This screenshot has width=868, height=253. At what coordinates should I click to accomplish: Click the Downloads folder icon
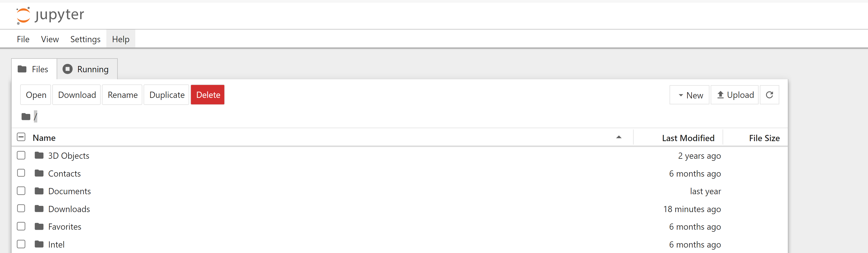point(39,209)
